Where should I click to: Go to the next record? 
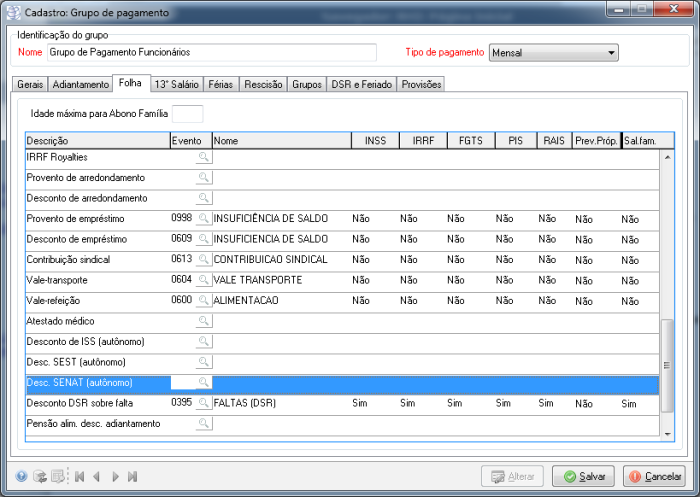point(115,477)
